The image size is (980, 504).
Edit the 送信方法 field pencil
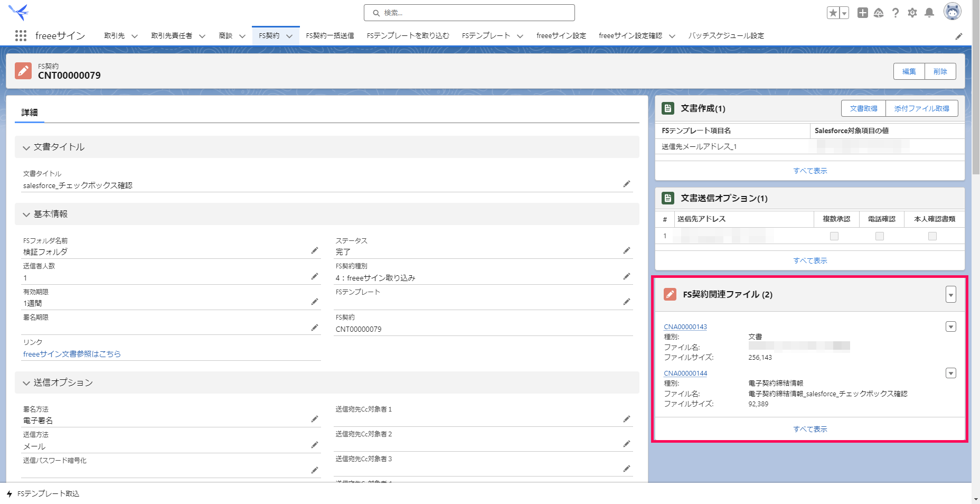315,445
